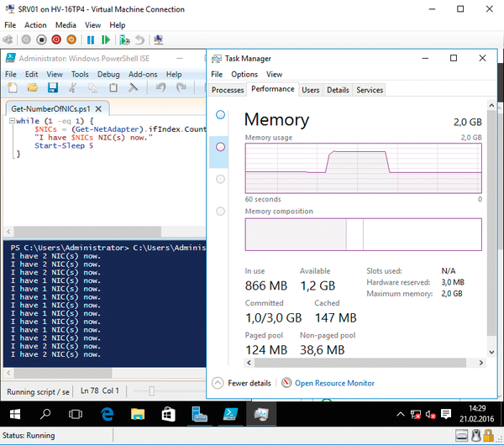Click the muted volume tray icon
This screenshot has width=504, height=445.
point(430,415)
